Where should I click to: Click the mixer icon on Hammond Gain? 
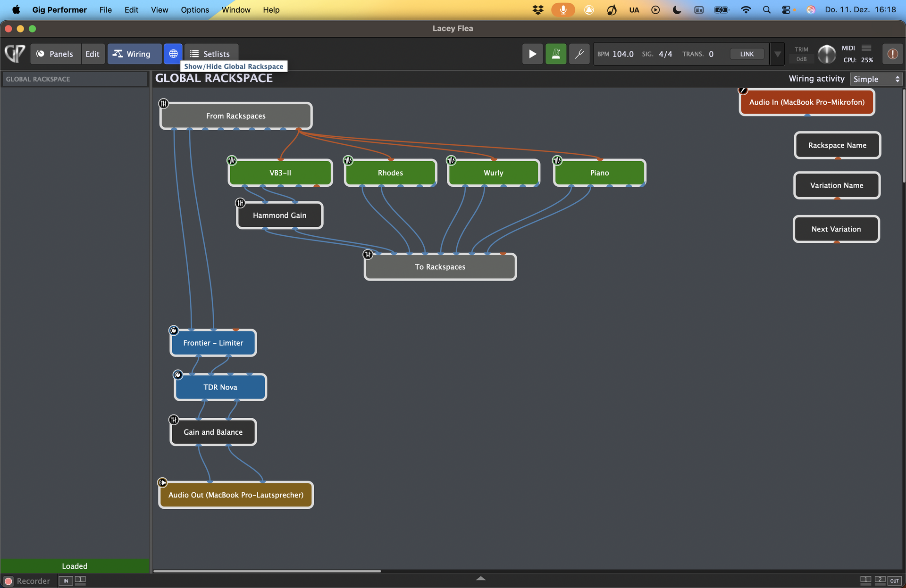coord(240,203)
